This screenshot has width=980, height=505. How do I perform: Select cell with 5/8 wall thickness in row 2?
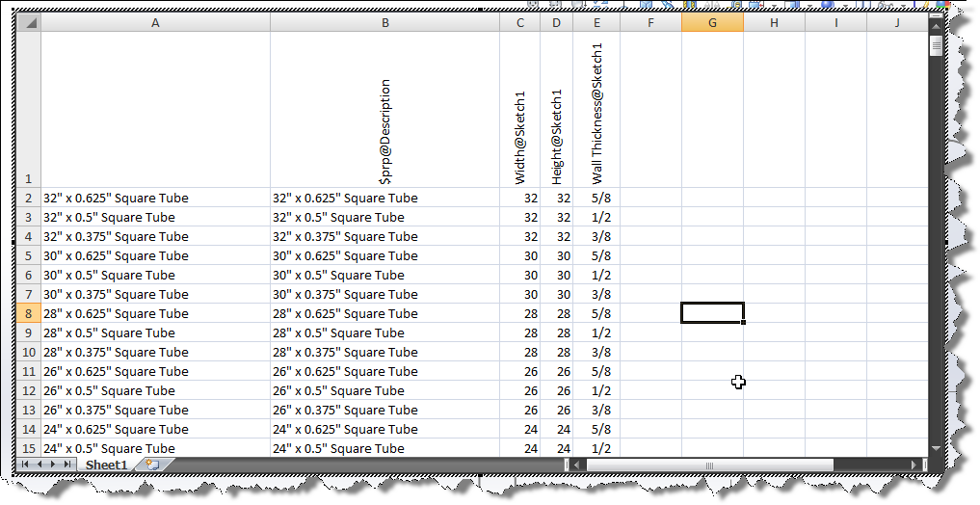pyautogui.click(x=596, y=198)
